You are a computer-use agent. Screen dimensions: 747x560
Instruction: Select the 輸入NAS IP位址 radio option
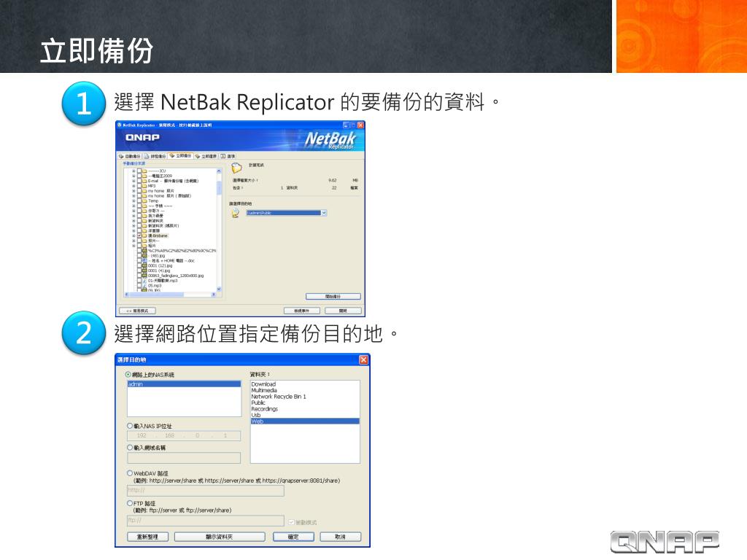(x=130, y=426)
